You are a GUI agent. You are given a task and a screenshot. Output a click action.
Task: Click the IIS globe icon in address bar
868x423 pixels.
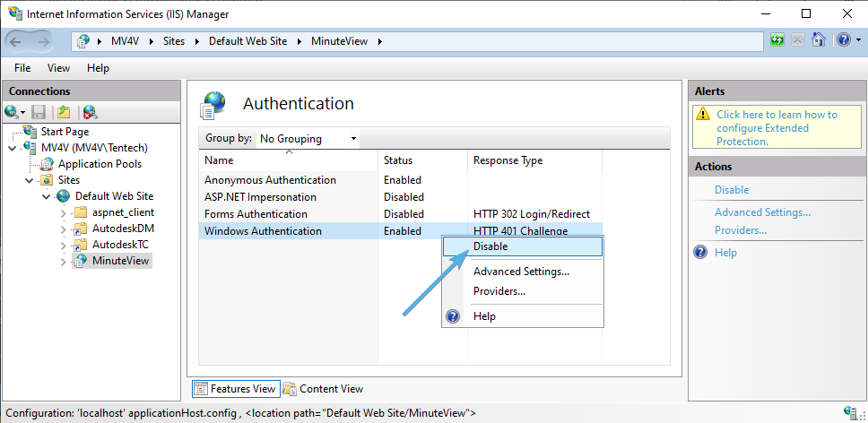(83, 41)
